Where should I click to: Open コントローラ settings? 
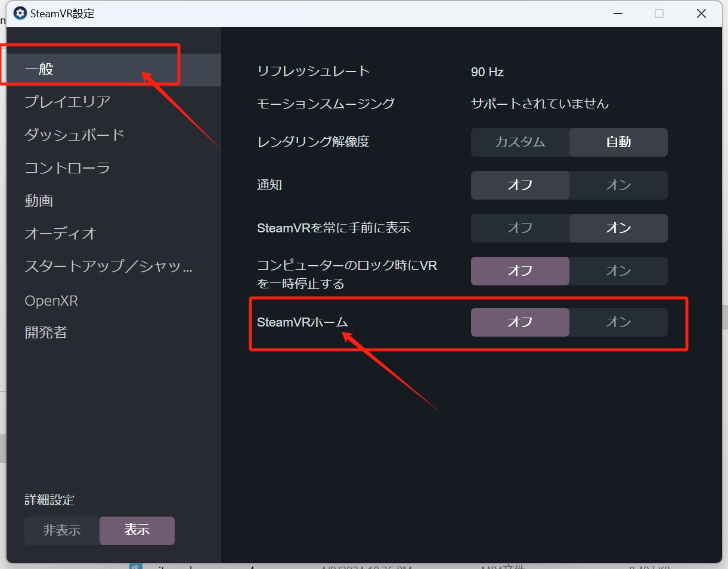pos(114,168)
